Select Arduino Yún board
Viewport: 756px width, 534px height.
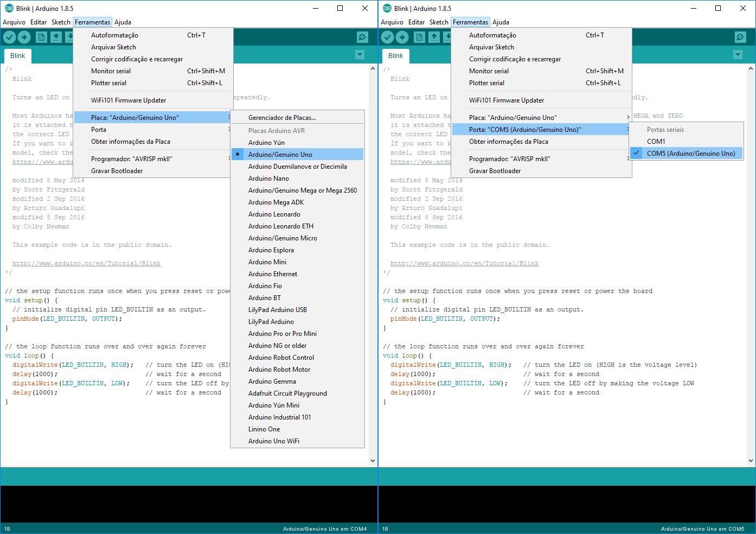coord(297,143)
